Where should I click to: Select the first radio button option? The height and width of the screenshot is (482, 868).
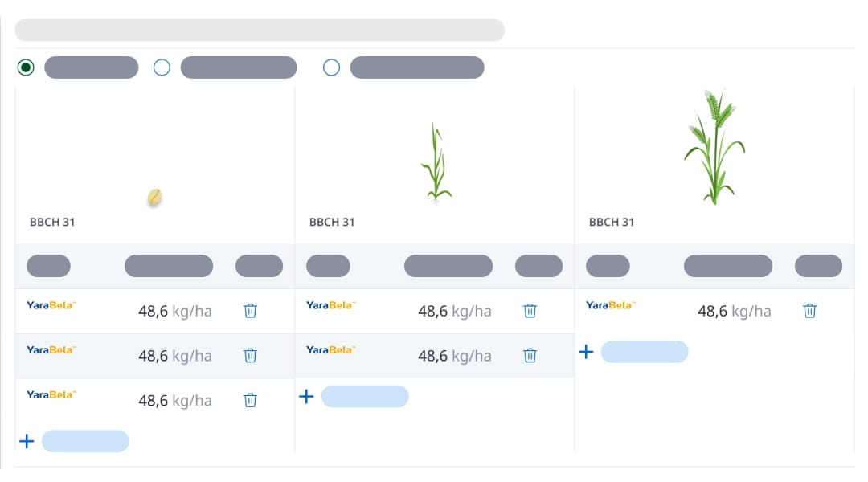pos(26,67)
